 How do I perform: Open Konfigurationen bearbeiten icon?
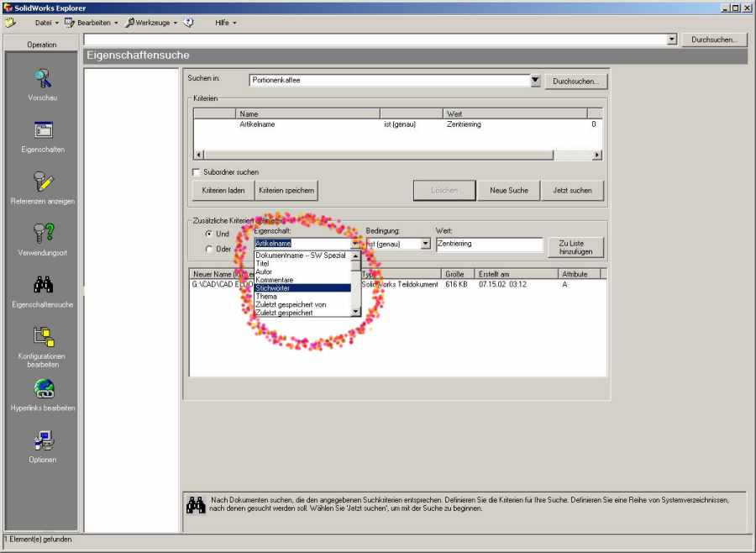click(43, 337)
